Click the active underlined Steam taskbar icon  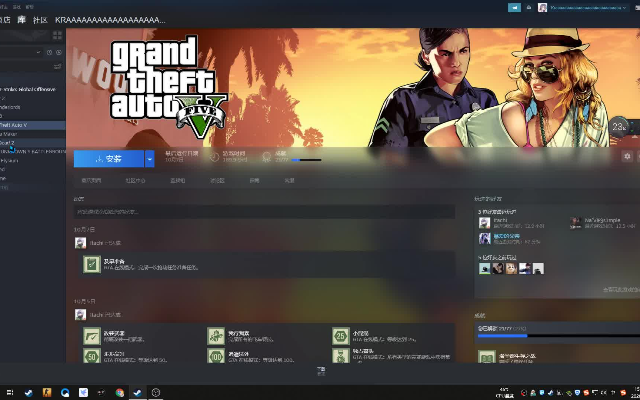click(x=138, y=393)
